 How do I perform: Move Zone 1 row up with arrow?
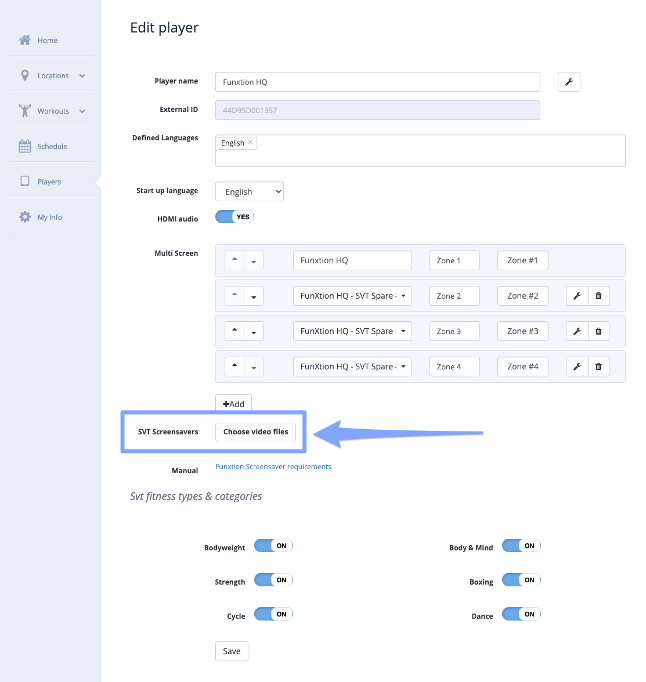tap(234, 260)
